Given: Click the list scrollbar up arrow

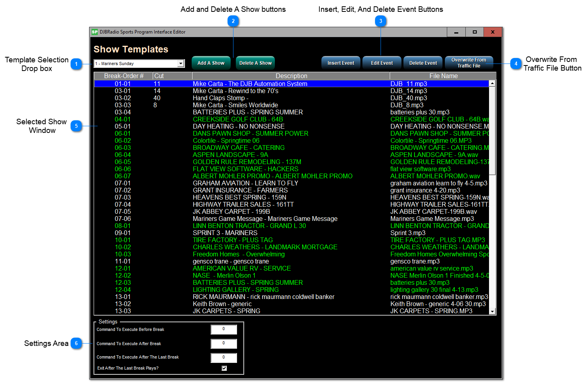Looking at the screenshot, I should click(492, 84).
